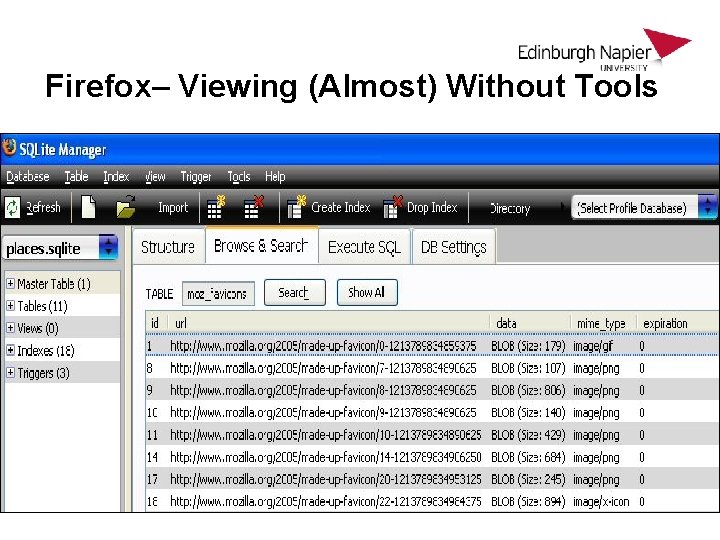Click the Directory toolbar label
Image resolution: width=720 pixels, height=540 pixels.
[510, 208]
